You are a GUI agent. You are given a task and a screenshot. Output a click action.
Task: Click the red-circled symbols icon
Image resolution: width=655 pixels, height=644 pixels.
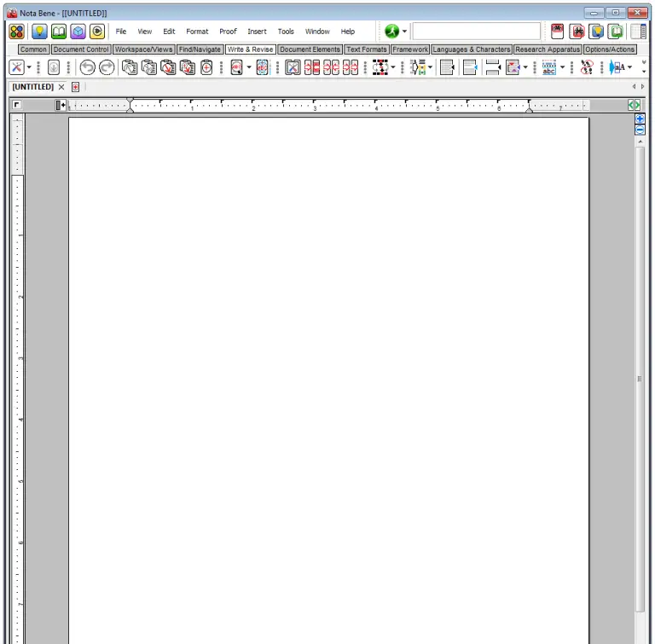pos(587,67)
